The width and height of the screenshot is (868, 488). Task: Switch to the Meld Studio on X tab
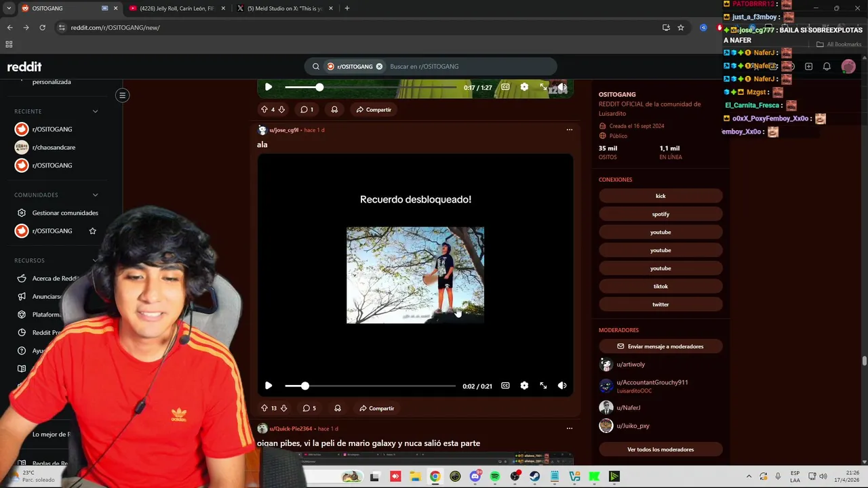[x=285, y=8]
